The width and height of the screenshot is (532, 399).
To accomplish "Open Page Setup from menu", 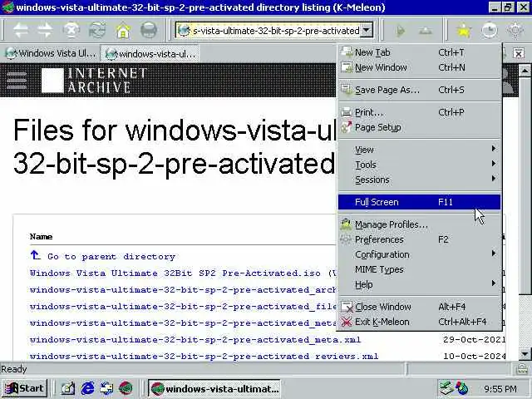I will [x=419, y=127].
